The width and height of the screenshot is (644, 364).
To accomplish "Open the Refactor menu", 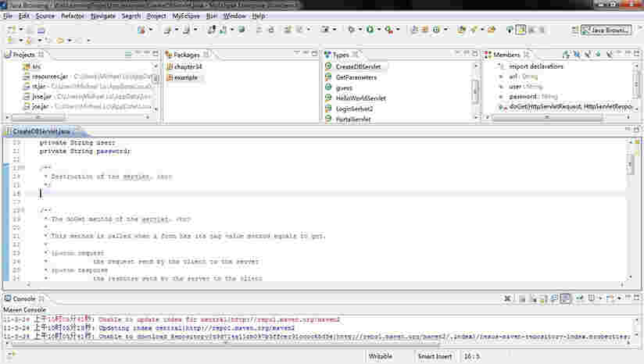I will tap(72, 16).
